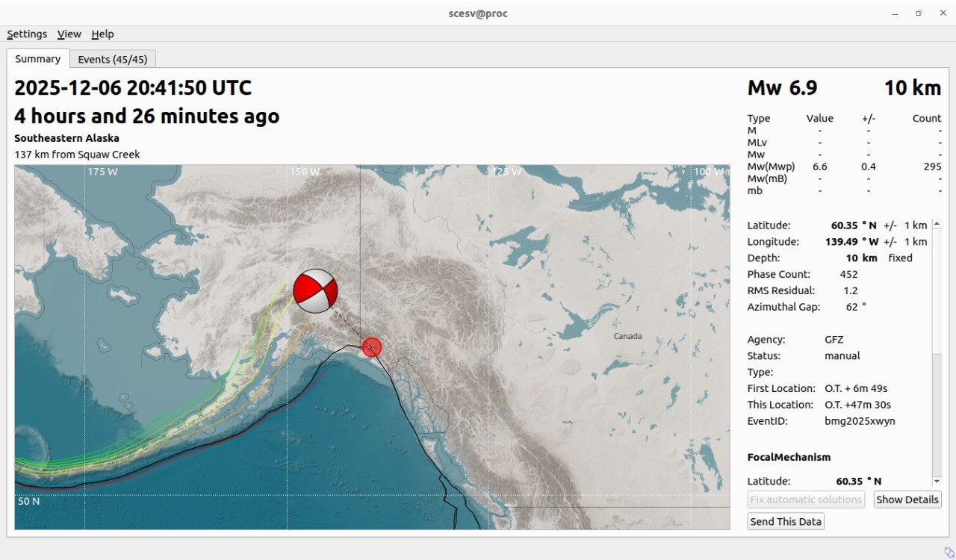Switch to the Events (45/45) tab

[x=113, y=59]
